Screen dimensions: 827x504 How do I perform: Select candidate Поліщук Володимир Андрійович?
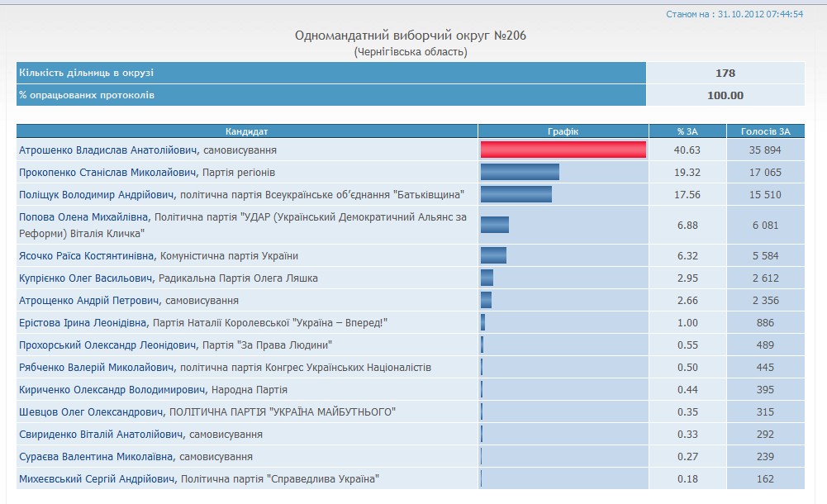click(97, 195)
